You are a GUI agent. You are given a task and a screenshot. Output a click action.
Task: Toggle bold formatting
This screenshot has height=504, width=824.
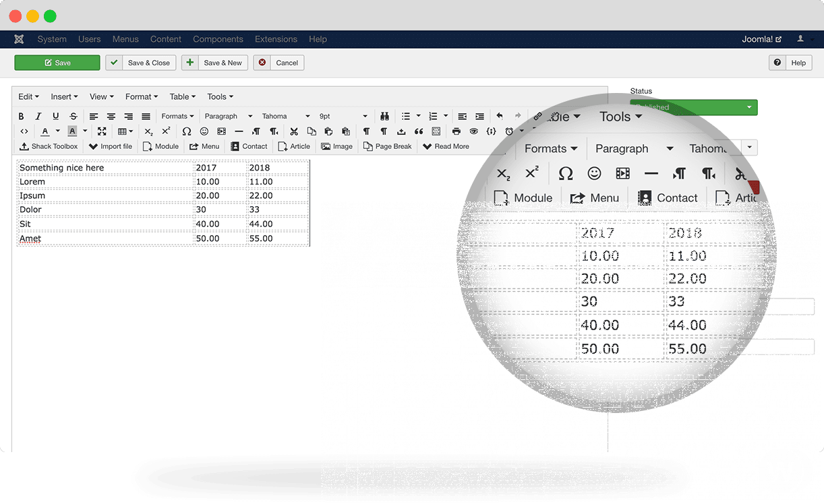(21, 117)
